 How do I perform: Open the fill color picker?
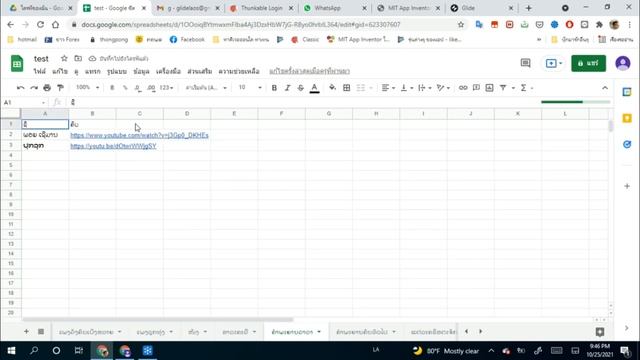tap(332, 88)
